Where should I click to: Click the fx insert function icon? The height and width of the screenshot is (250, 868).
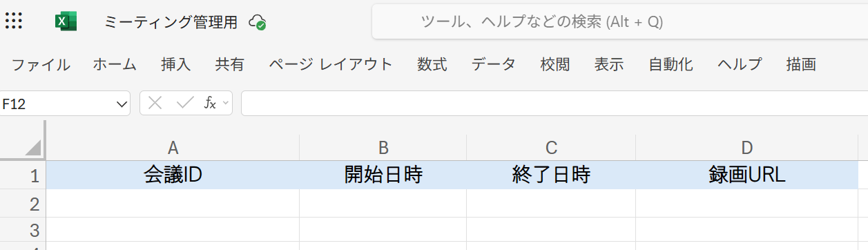pos(210,104)
